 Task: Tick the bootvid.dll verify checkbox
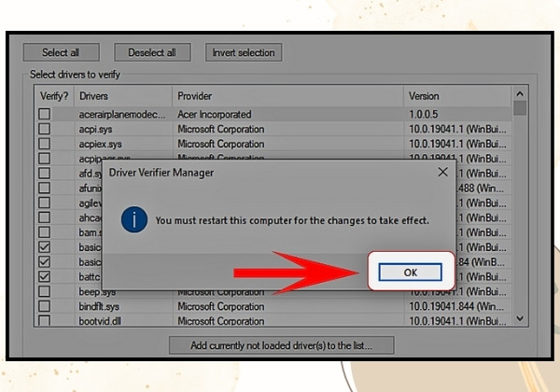click(x=44, y=320)
